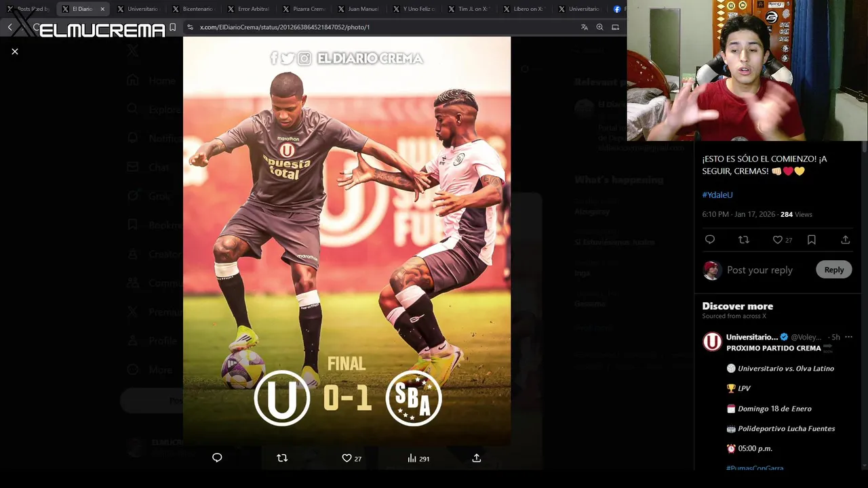
Task: Close the photo viewer with the X icon
Action: 15,52
